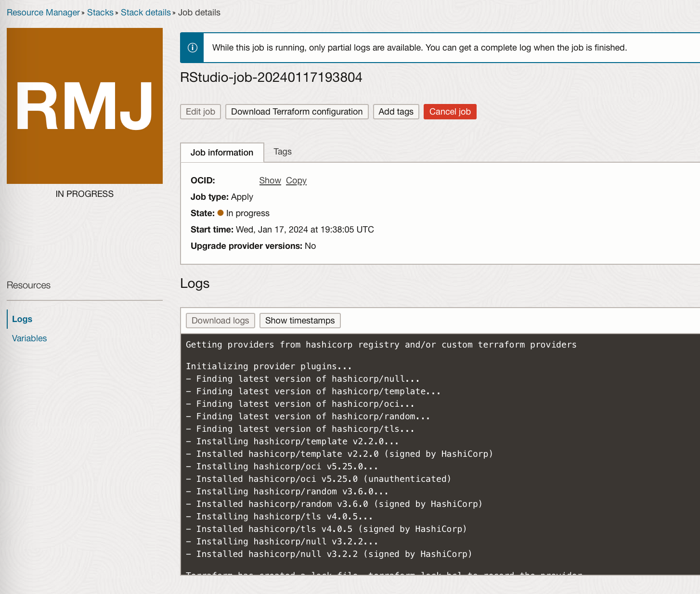Screen dimensions: 700x594
Task: Click log line 'Installed hashicorp/null v3.2.2'
Action: coord(329,554)
